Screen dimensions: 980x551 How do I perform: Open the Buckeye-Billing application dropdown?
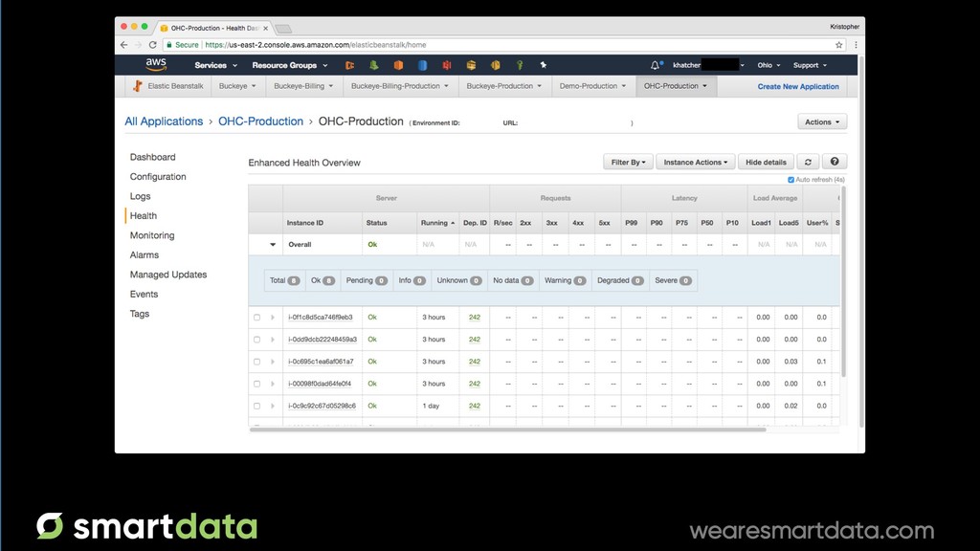pos(303,86)
